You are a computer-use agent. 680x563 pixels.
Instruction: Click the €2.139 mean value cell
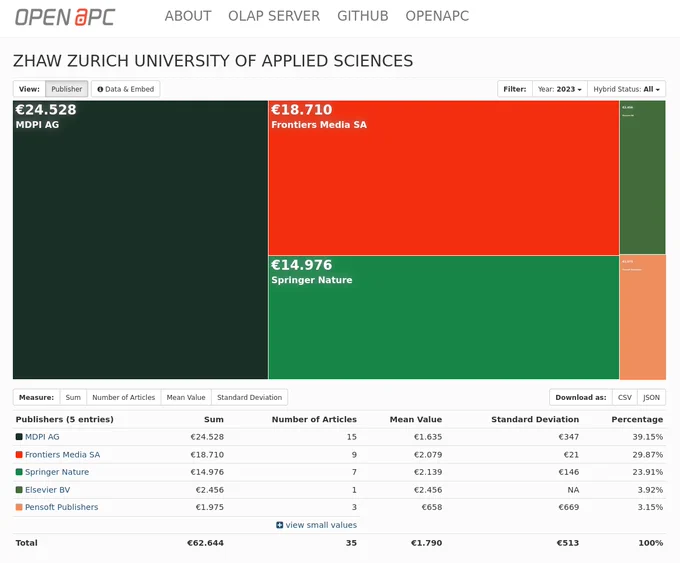pyautogui.click(x=428, y=472)
